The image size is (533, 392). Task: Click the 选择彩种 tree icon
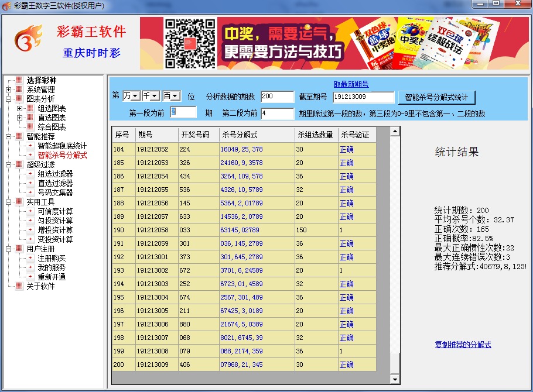tap(19, 80)
